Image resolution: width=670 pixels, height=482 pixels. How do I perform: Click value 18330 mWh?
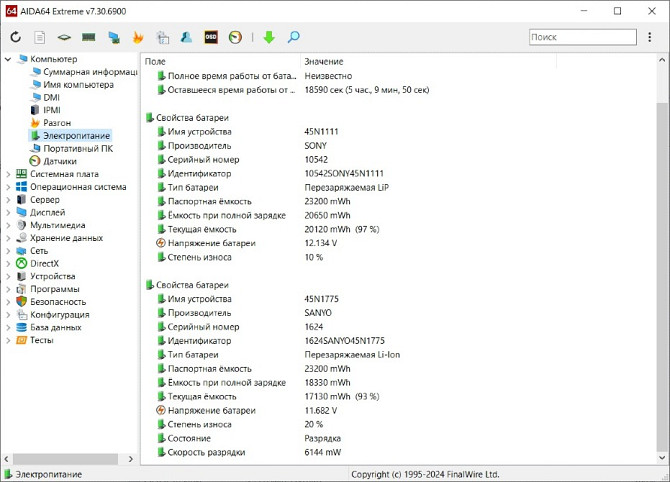pyautogui.click(x=327, y=382)
